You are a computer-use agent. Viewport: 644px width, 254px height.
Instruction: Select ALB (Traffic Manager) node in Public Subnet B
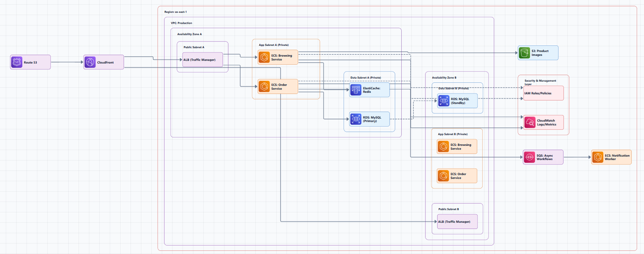[457, 221]
